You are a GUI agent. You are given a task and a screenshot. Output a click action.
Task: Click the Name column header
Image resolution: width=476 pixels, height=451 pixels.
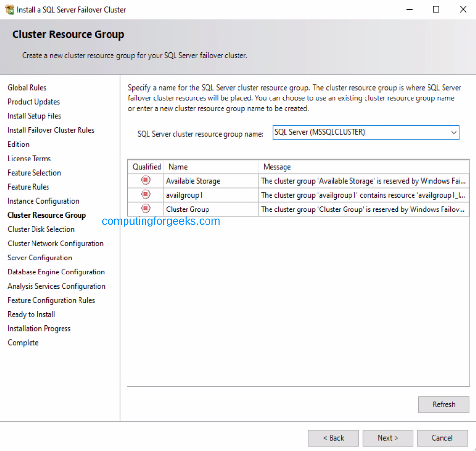point(177,167)
